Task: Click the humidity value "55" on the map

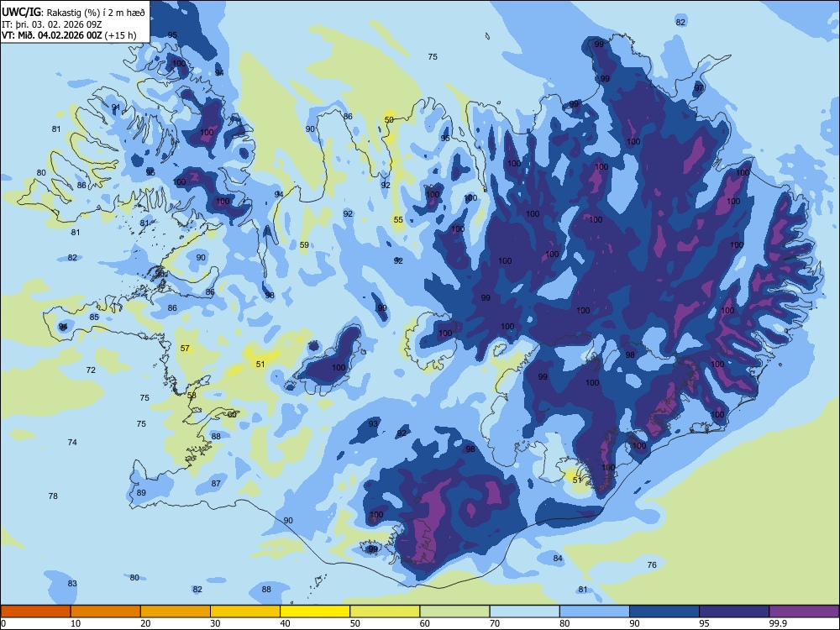Action: coord(398,219)
